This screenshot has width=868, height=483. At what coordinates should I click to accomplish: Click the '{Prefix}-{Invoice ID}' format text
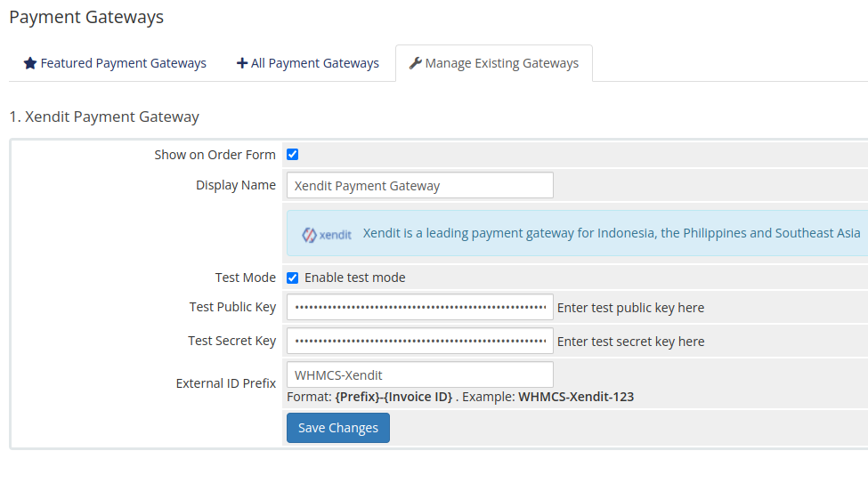tap(393, 397)
